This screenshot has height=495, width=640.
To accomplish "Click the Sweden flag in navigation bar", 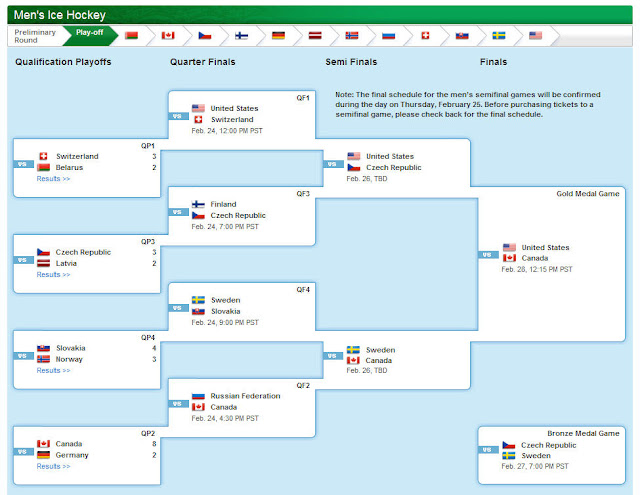I will [498, 35].
